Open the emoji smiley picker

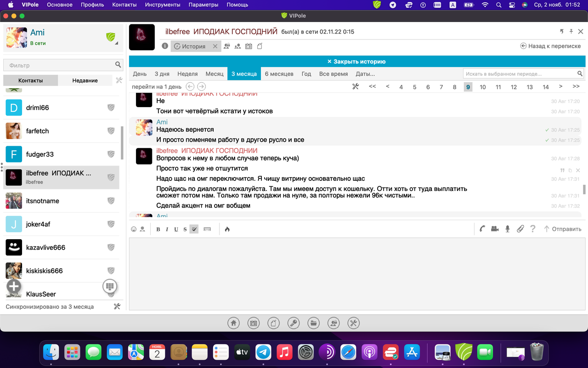pyautogui.click(x=134, y=229)
